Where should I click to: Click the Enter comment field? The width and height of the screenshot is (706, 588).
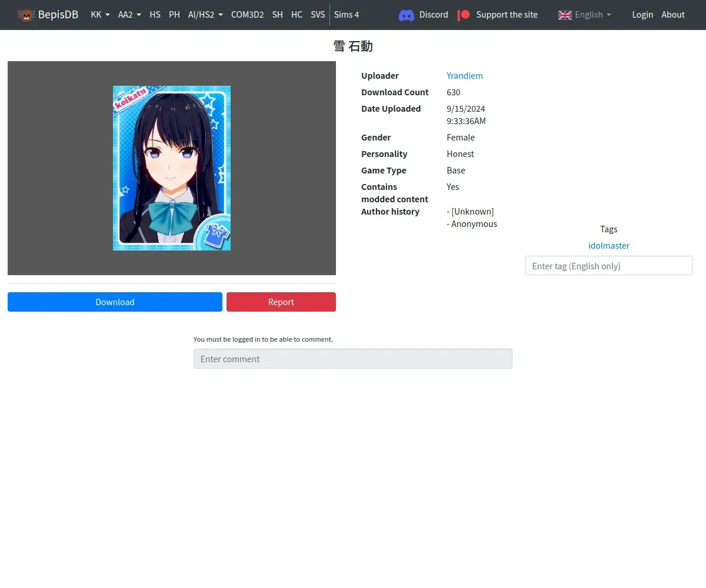click(353, 359)
